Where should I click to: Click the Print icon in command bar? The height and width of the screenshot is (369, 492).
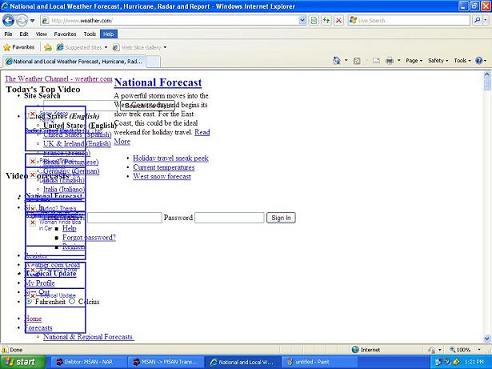389,61
